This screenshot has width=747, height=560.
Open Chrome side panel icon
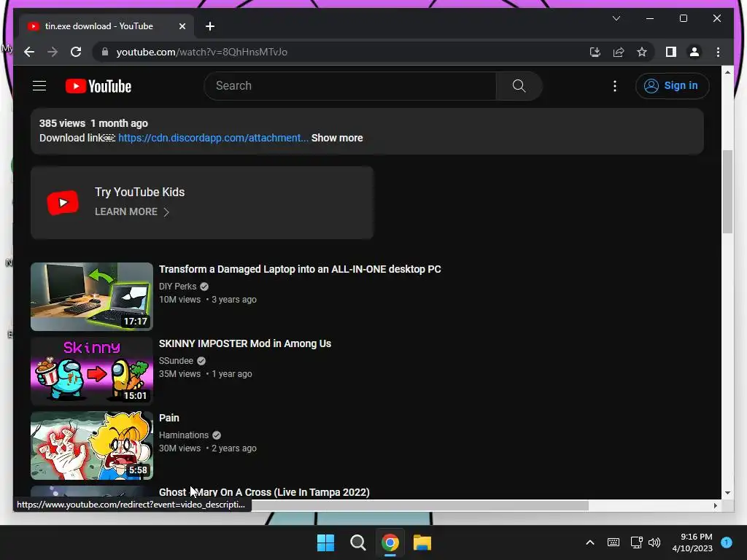pyautogui.click(x=671, y=52)
